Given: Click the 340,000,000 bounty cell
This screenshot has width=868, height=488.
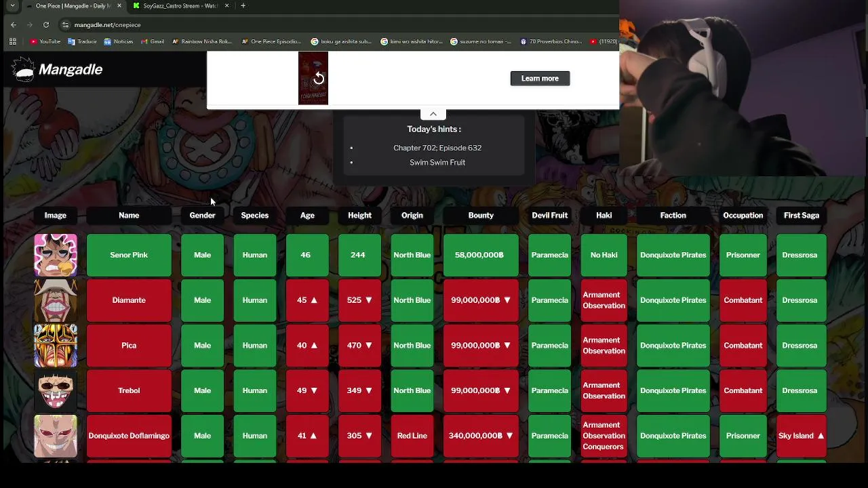Looking at the screenshot, I should coord(481,436).
